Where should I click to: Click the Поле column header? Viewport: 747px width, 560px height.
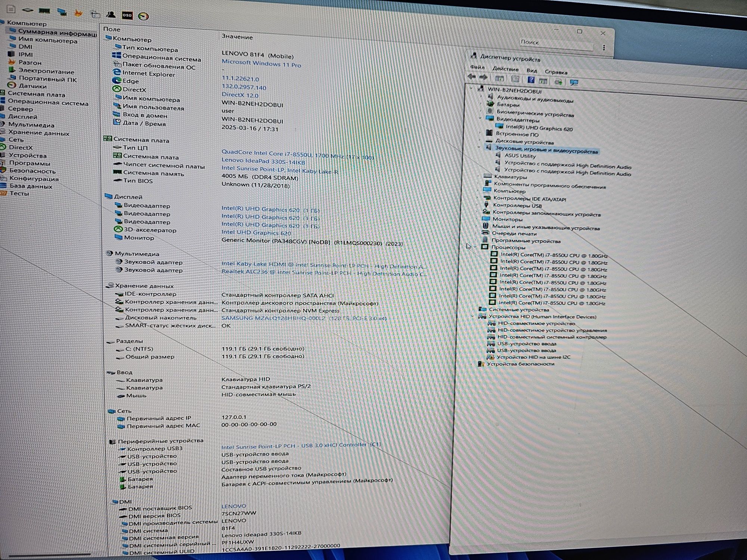pos(112,29)
